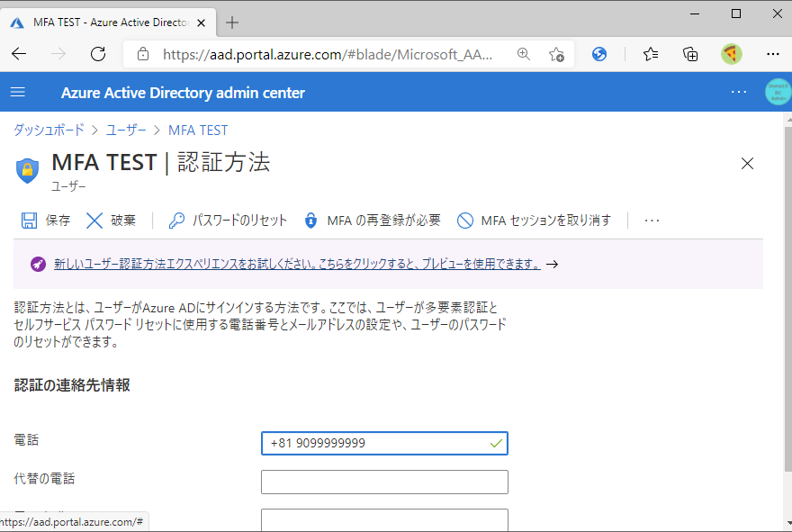View site info via the lock icon
792x532 pixels.
coord(143,54)
